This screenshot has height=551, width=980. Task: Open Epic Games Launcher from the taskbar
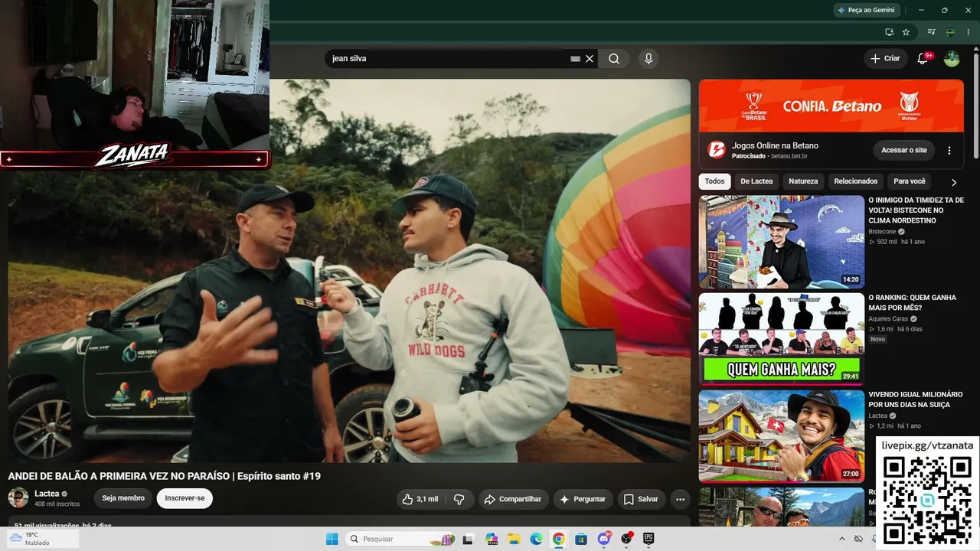pos(649,539)
